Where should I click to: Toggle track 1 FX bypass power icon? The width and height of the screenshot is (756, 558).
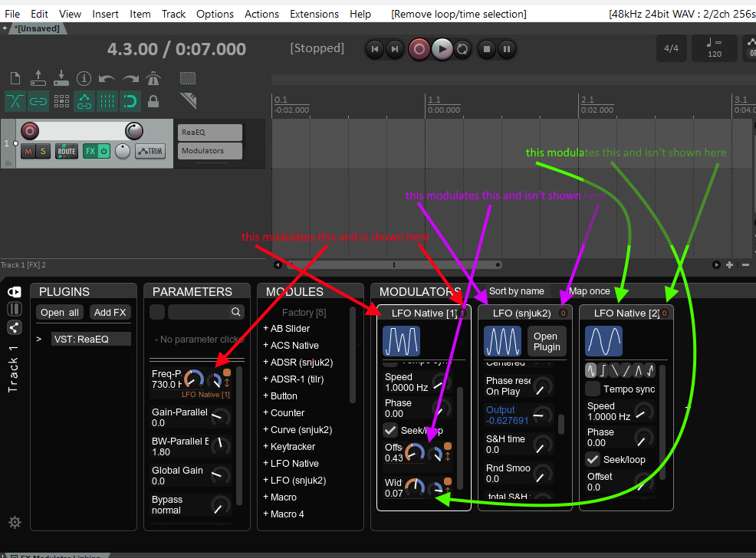(104, 151)
